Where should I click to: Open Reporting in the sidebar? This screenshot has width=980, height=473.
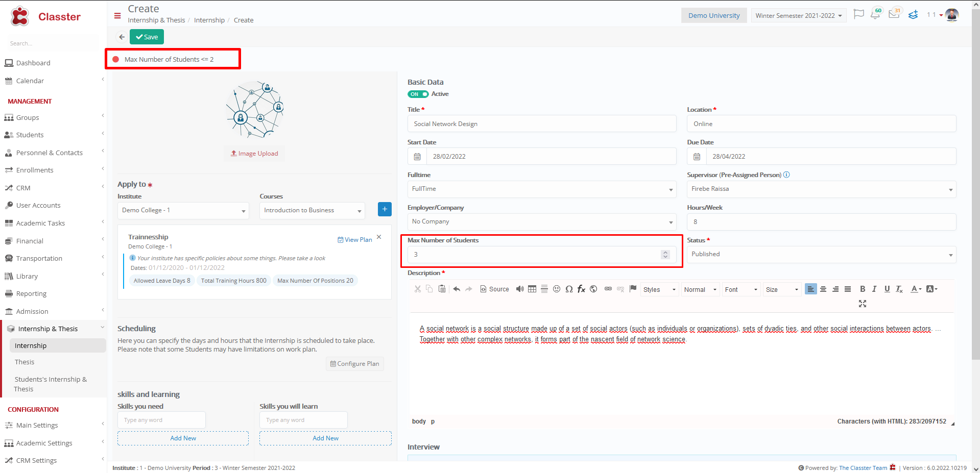coord(31,293)
